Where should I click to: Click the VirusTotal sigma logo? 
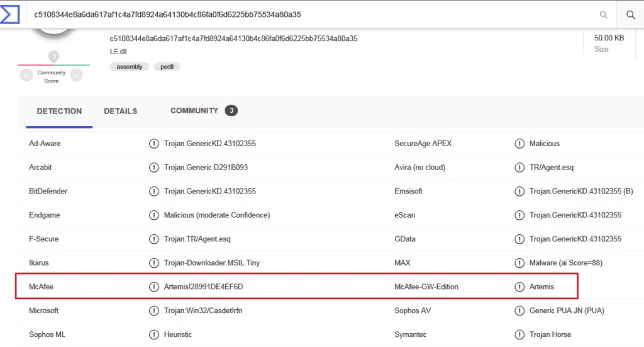pos(10,14)
